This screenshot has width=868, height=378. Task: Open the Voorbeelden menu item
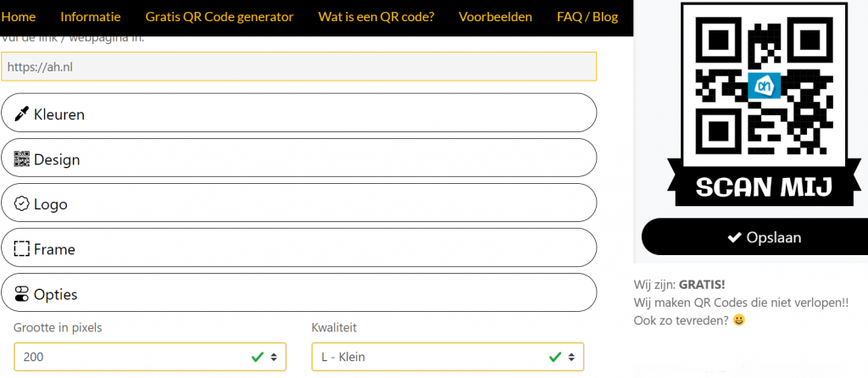tap(495, 17)
